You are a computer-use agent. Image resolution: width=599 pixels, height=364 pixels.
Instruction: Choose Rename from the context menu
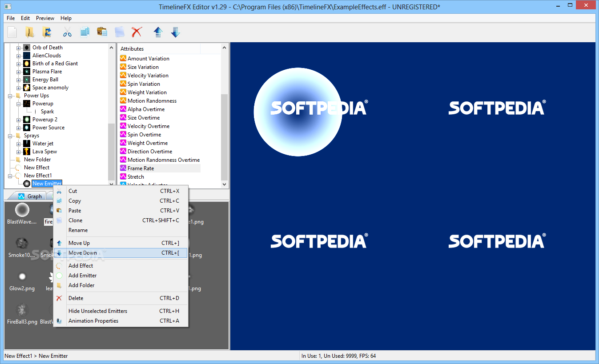(x=121, y=230)
